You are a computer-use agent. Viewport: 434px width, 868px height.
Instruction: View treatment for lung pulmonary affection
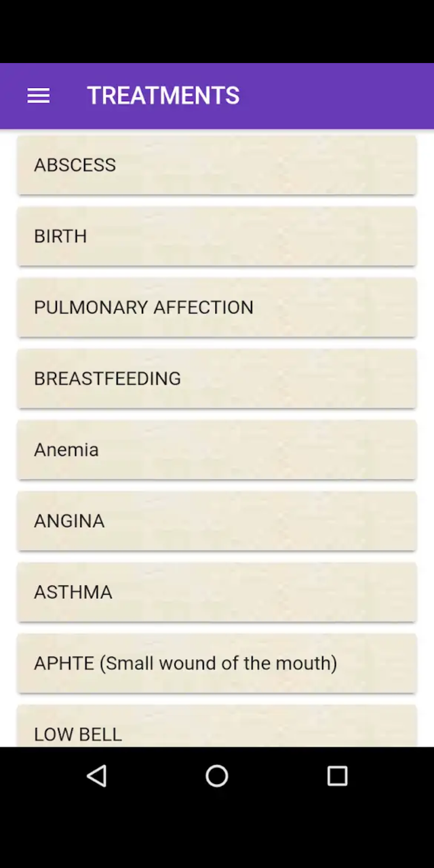217,307
